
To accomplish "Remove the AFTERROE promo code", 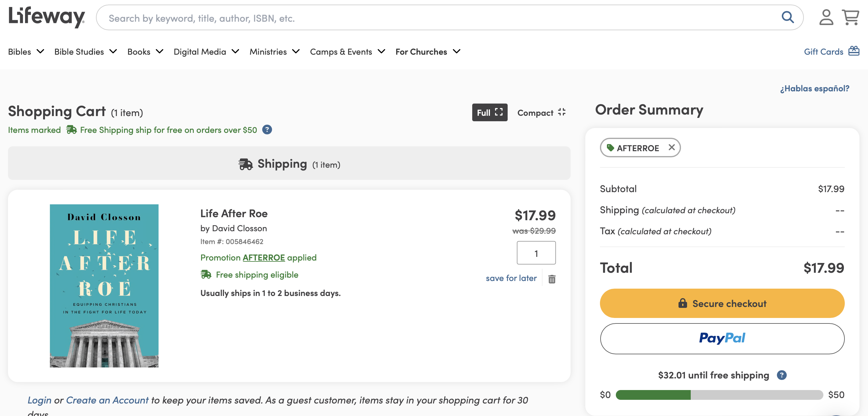I will pos(671,148).
